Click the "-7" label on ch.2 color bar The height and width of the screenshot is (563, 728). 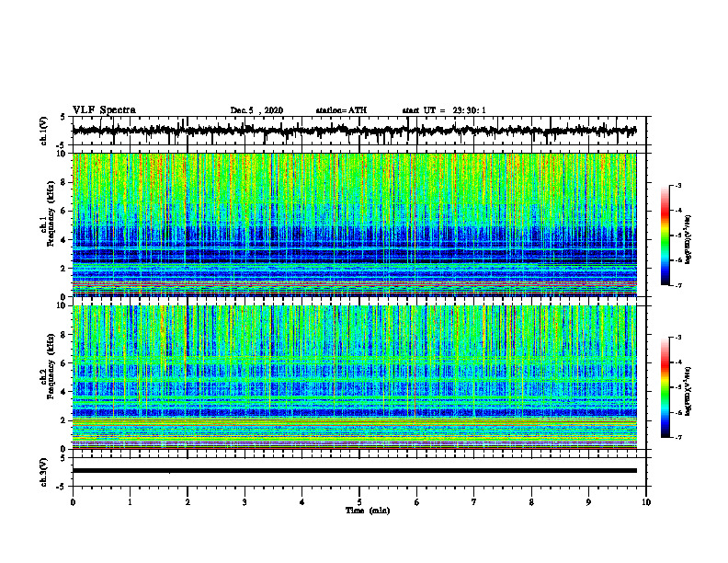678,437
